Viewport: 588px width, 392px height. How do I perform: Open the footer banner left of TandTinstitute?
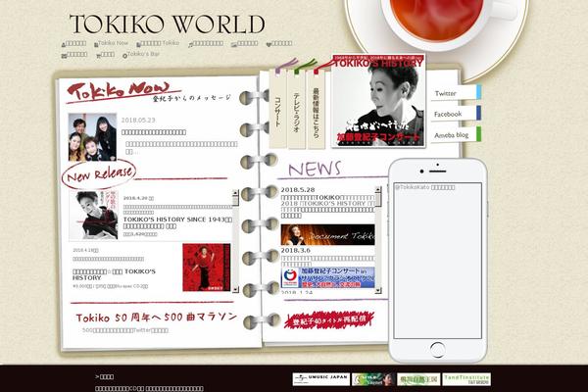[418, 379]
